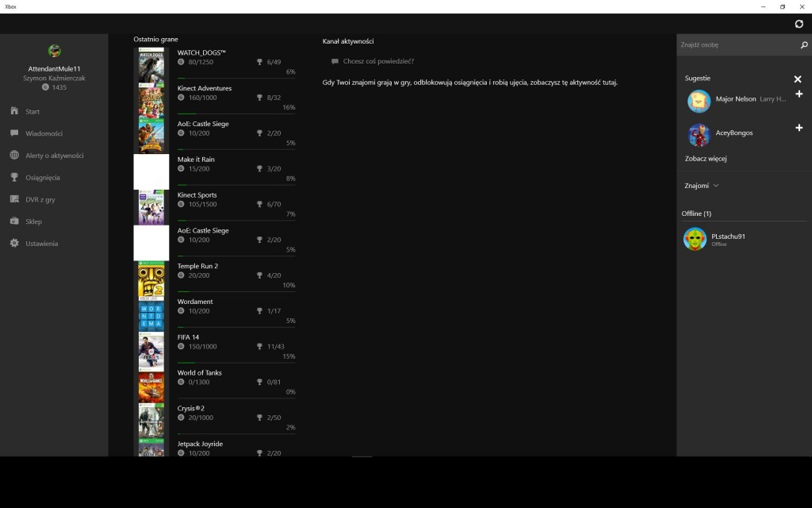The width and height of the screenshot is (812, 508).
Task: Click Kinect Adventures progress bar
Action: point(236,114)
